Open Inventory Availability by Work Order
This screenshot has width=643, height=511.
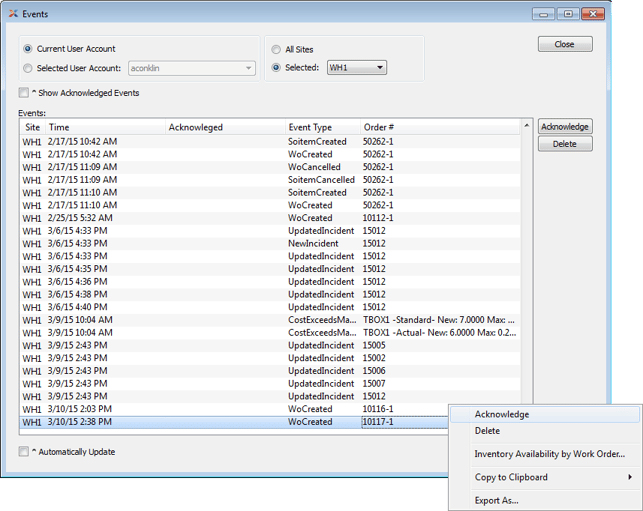point(549,454)
